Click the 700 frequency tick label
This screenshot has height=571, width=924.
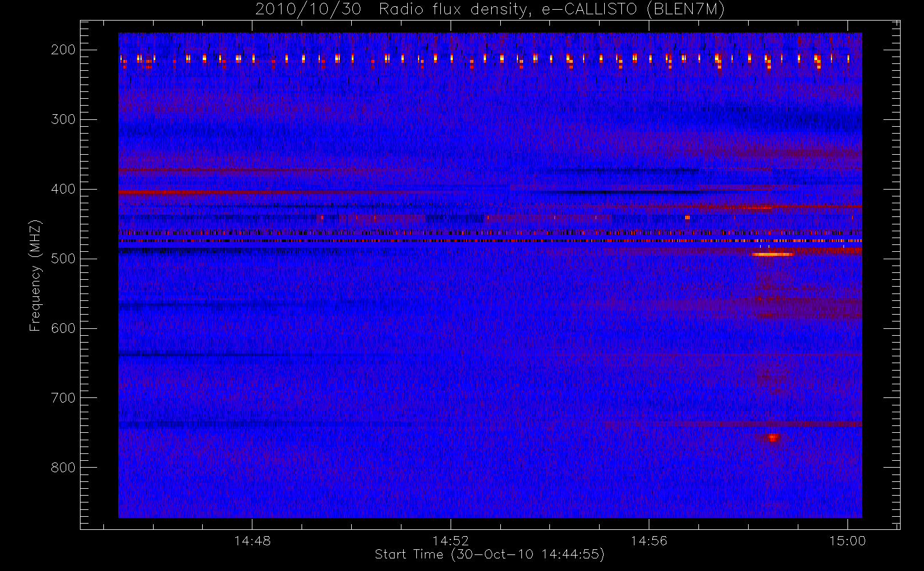pyautogui.click(x=63, y=398)
